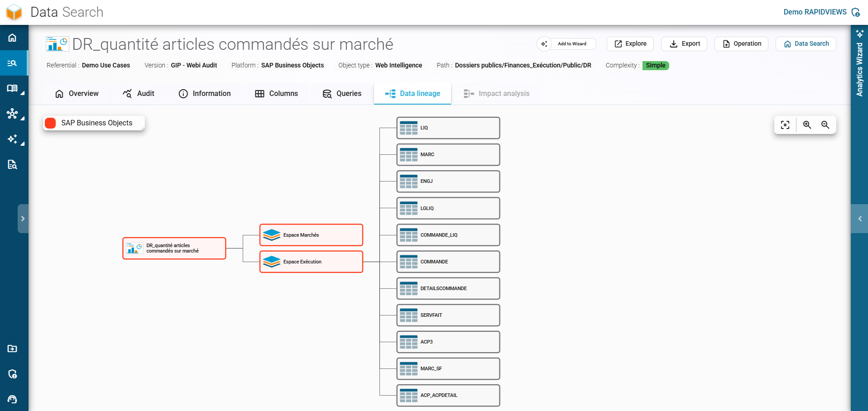
Task: Click the Simple complexity badge
Action: coord(656,66)
